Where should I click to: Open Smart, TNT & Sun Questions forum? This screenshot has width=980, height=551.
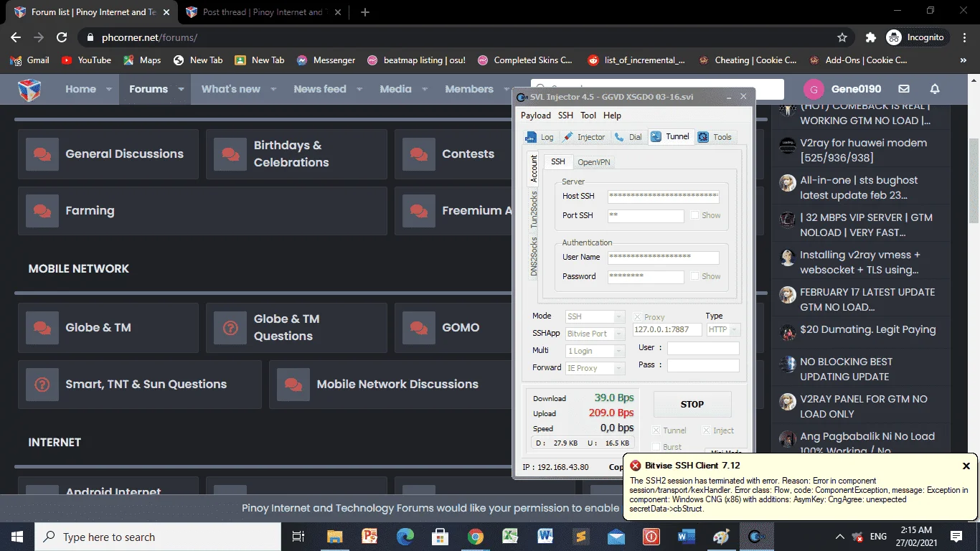(x=146, y=385)
